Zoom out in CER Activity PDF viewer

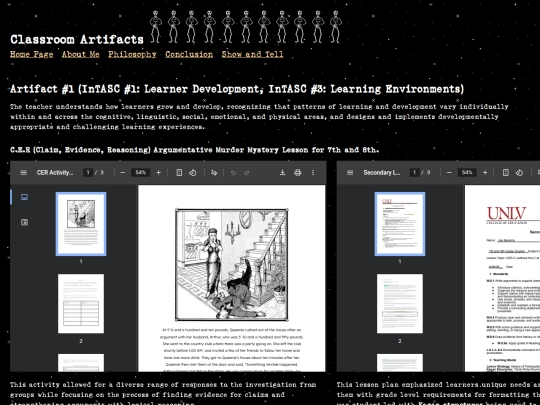point(123,173)
